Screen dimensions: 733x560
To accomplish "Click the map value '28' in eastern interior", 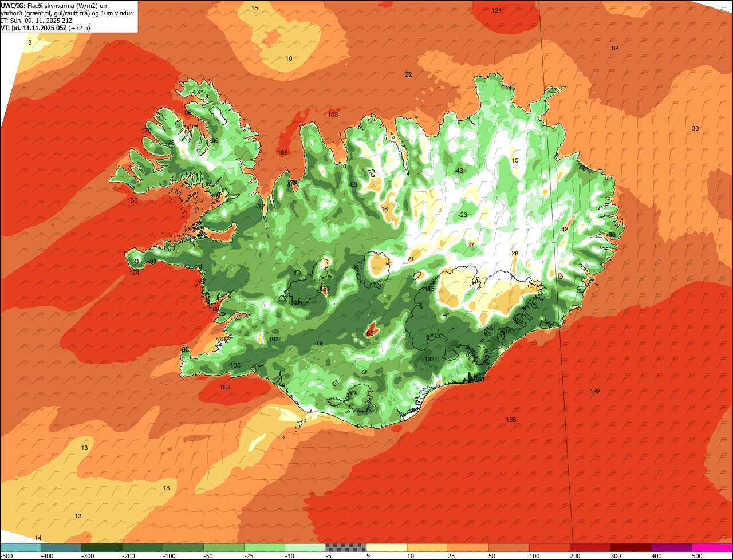I will pyautogui.click(x=515, y=253).
